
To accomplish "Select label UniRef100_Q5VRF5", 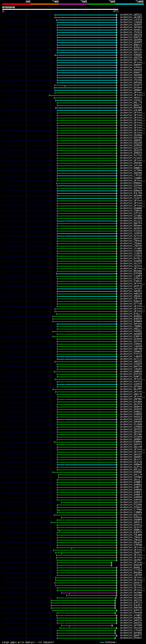I will click(131, 42).
